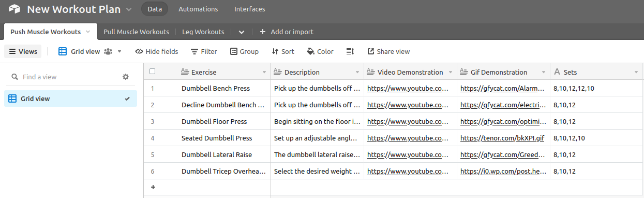
Task: Open the Description column dropdown arrow
Action: click(x=357, y=72)
